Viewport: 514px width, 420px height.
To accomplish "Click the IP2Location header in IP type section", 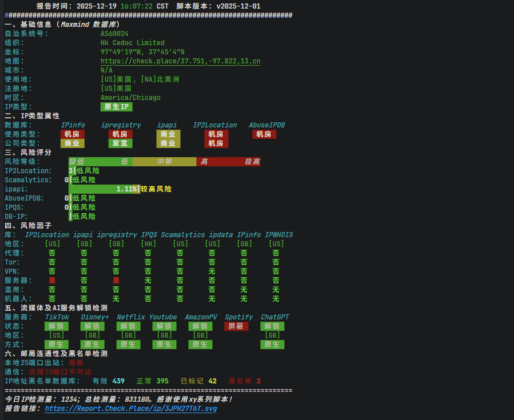I will pyautogui.click(x=214, y=125).
